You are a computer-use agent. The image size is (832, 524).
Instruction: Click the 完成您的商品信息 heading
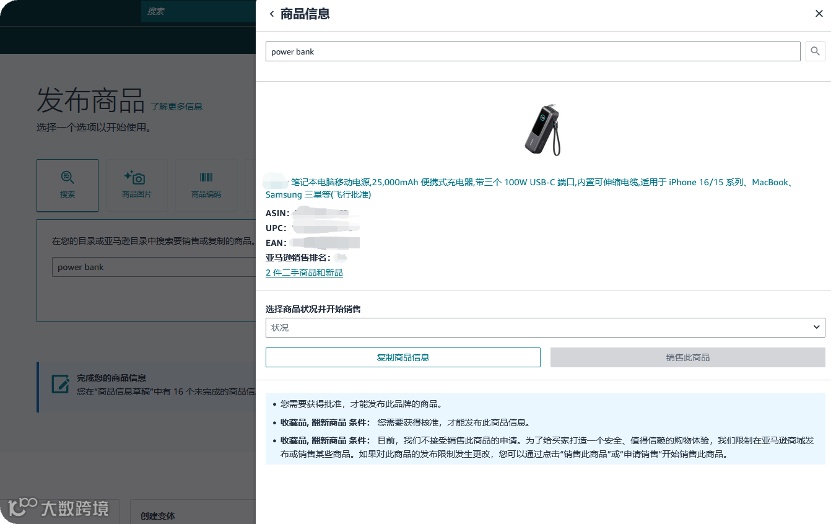[x=111, y=378]
